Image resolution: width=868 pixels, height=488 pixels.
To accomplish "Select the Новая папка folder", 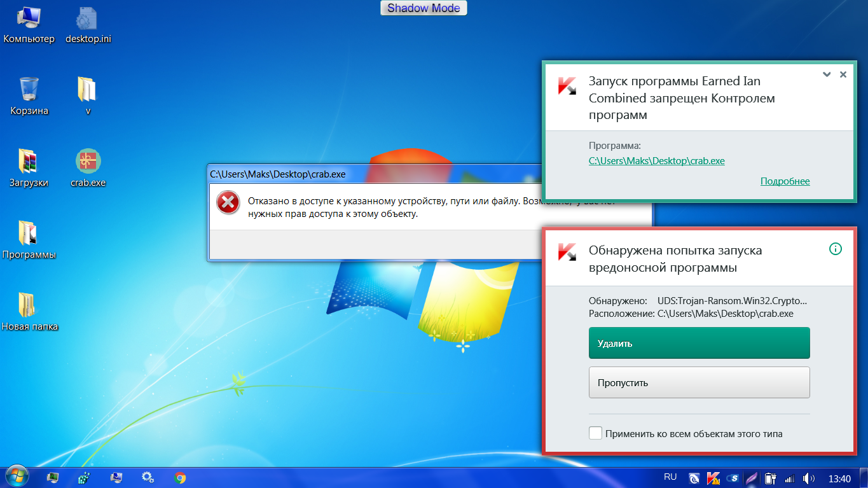I will tap(29, 312).
